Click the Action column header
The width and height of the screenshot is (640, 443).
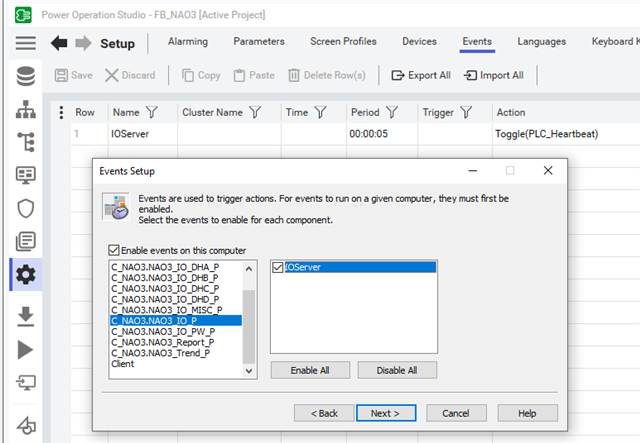tap(511, 112)
